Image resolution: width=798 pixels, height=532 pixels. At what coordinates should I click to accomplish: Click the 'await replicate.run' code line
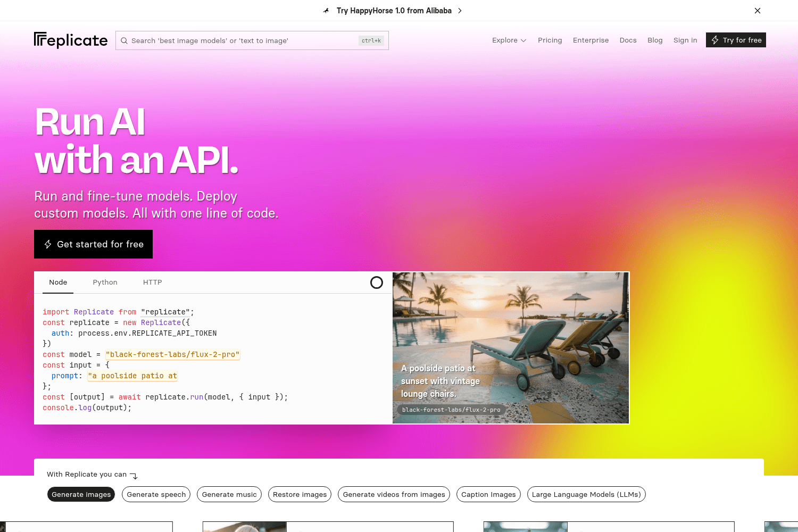click(x=165, y=397)
